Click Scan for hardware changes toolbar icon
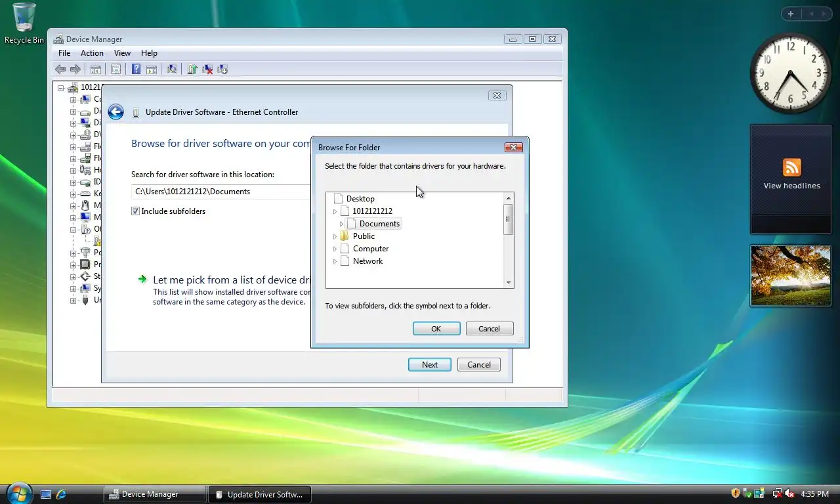This screenshot has height=504, width=840. 172,69
